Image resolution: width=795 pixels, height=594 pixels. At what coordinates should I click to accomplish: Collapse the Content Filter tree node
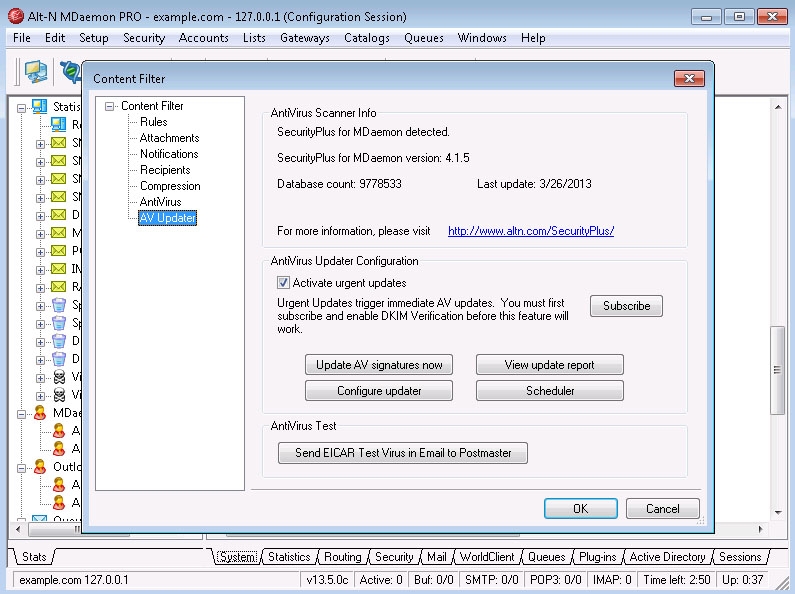click(109, 106)
